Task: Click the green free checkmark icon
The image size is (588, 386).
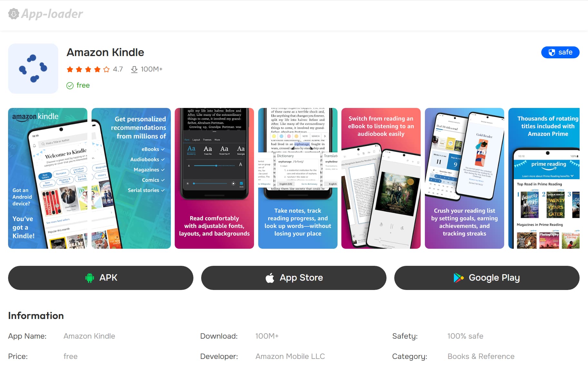Action: coord(70,85)
